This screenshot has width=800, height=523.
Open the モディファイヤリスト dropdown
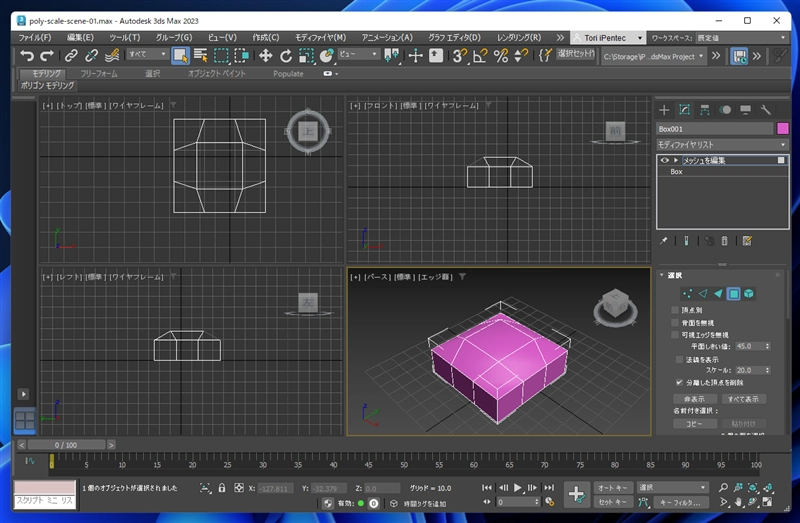click(x=722, y=145)
